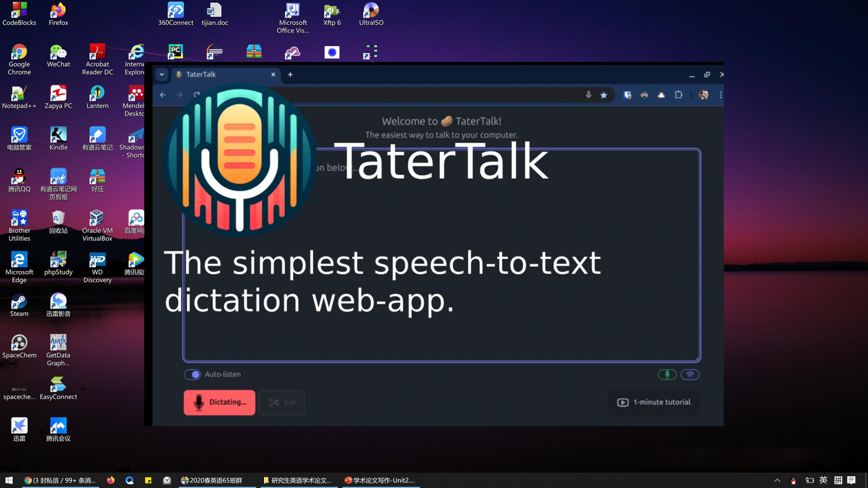Go forward in the browser
This screenshot has height=488, width=868.
180,95
